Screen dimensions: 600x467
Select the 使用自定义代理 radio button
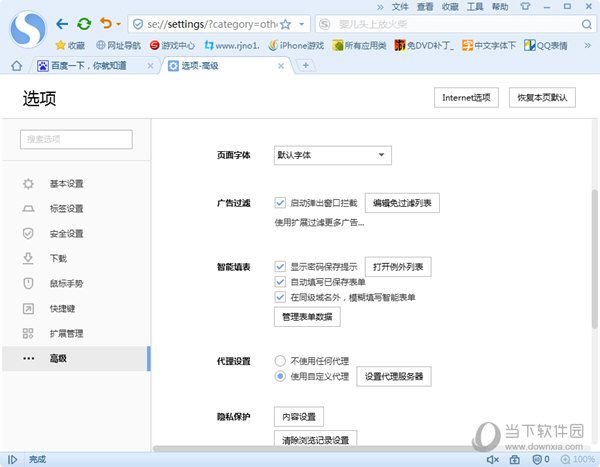click(x=280, y=376)
